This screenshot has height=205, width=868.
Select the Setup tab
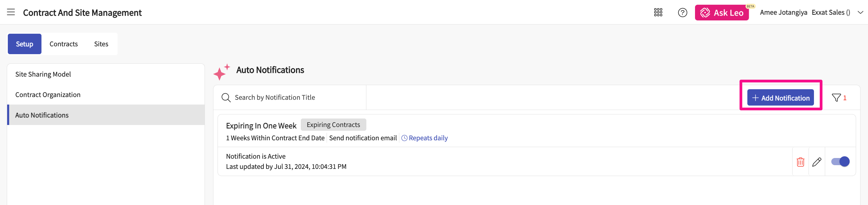click(x=24, y=44)
